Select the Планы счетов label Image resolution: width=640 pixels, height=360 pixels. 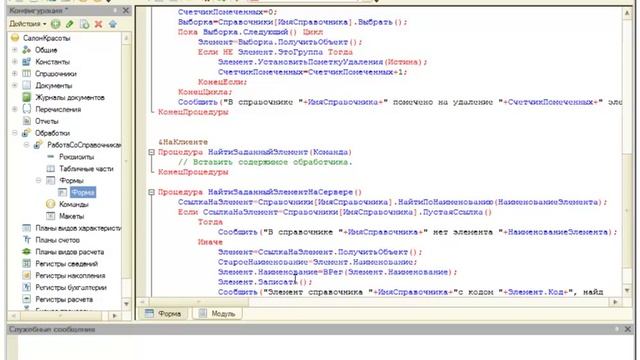[58, 240]
